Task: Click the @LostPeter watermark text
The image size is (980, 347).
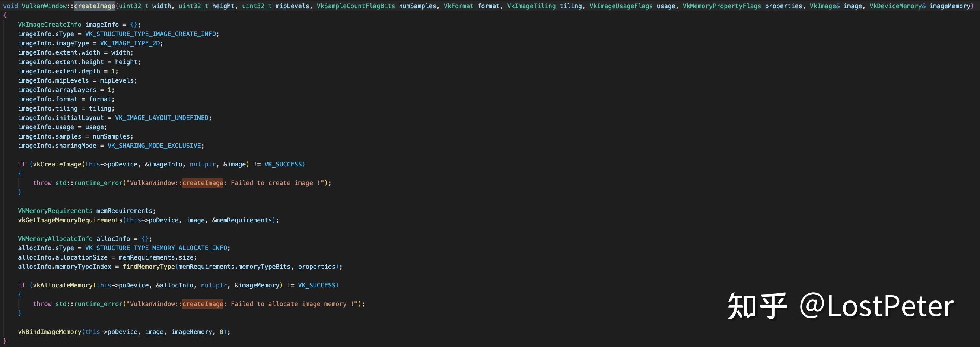Action: click(876, 306)
